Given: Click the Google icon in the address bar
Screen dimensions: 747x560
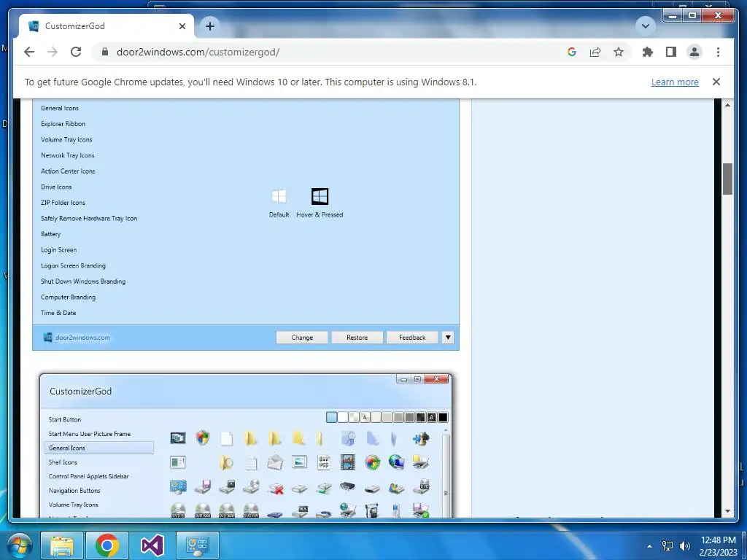Looking at the screenshot, I should coord(572,52).
